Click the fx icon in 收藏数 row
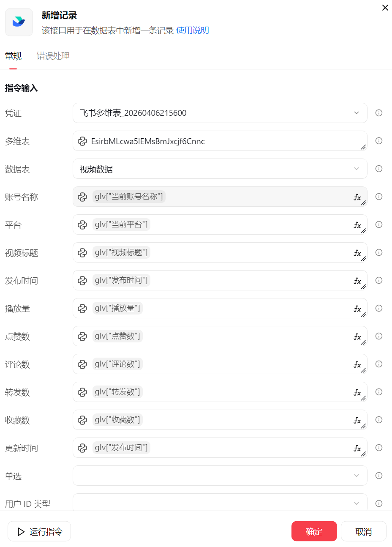The width and height of the screenshot is (392, 547). [357, 420]
